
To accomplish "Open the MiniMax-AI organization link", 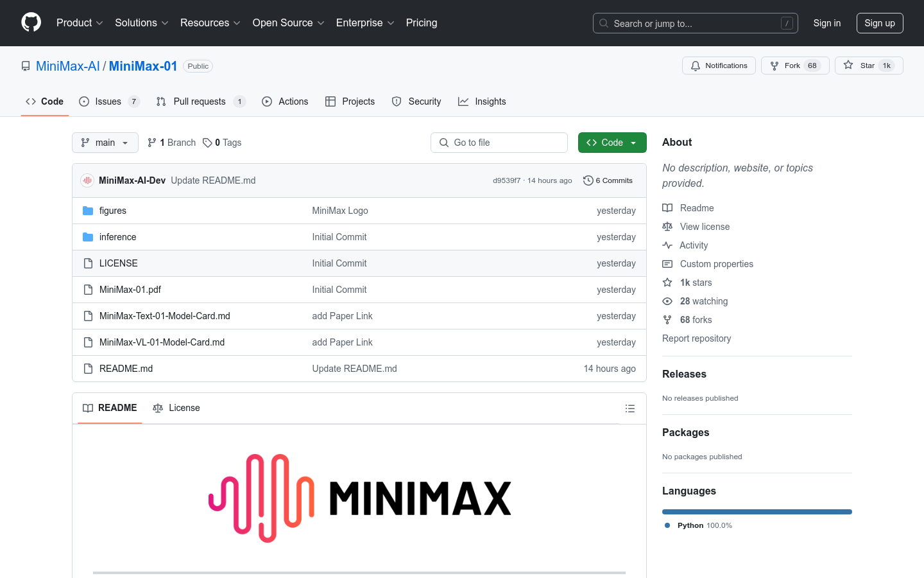I will click(x=68, y=66).
